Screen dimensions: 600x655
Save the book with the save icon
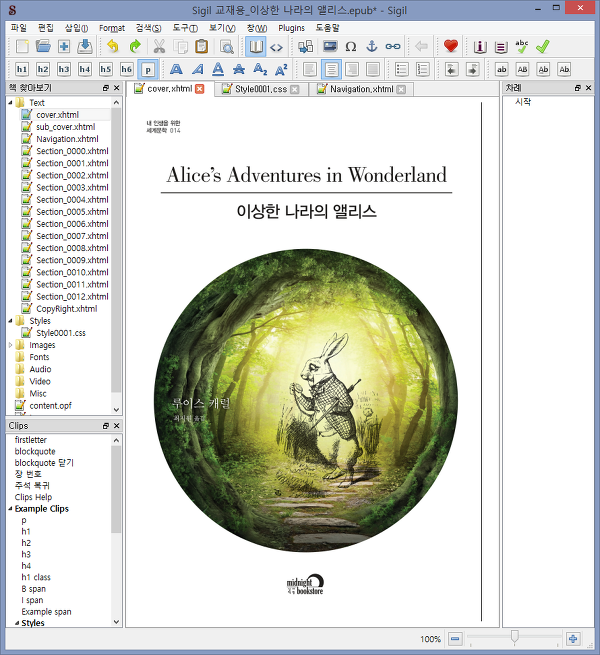pos(85,46)
